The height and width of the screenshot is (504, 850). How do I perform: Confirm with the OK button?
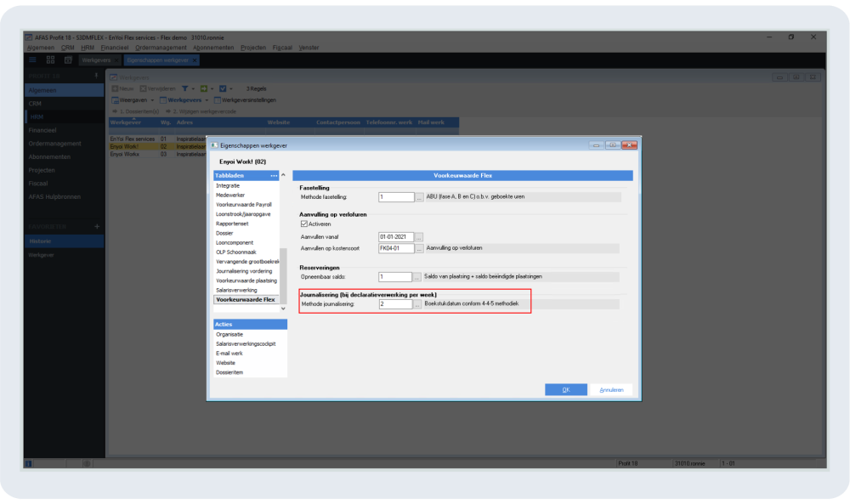point(566,389)
